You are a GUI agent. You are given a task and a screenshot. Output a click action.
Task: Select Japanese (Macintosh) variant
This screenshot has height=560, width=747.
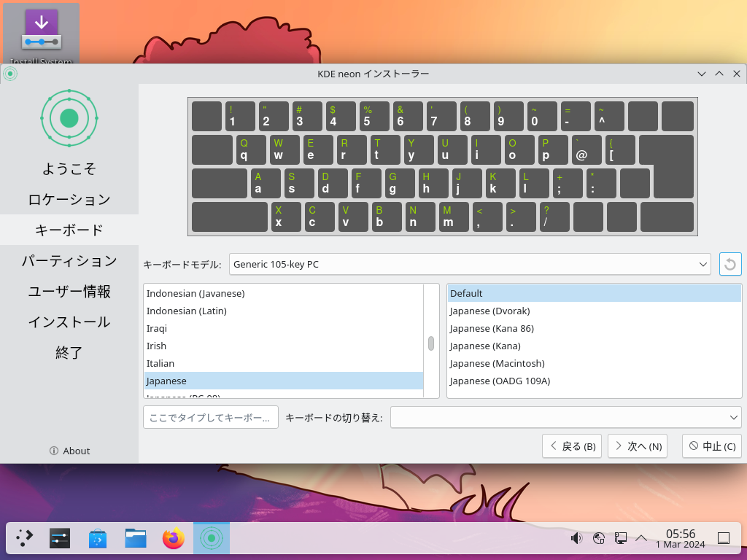click(594, 363)
